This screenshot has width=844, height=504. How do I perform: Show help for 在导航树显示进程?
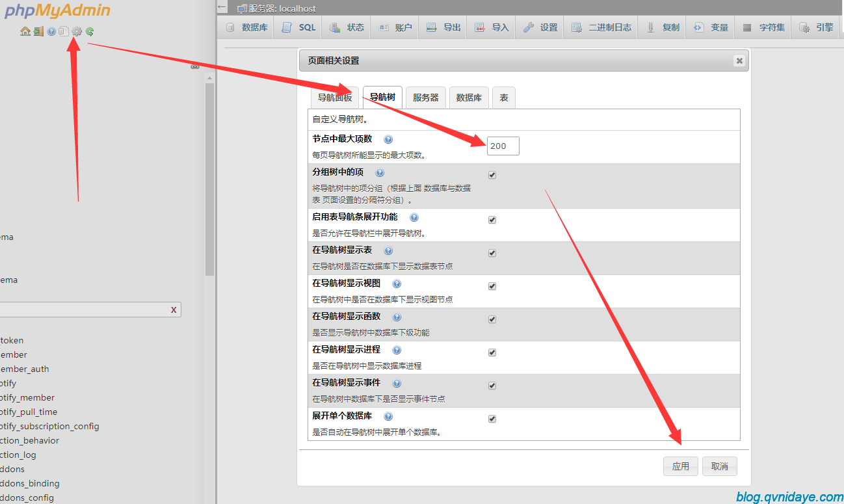(x=397, y=350)
